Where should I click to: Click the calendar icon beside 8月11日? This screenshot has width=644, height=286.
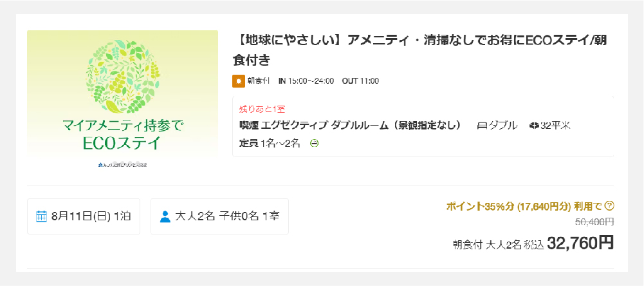pyautogui.click(x=42, y=216)
